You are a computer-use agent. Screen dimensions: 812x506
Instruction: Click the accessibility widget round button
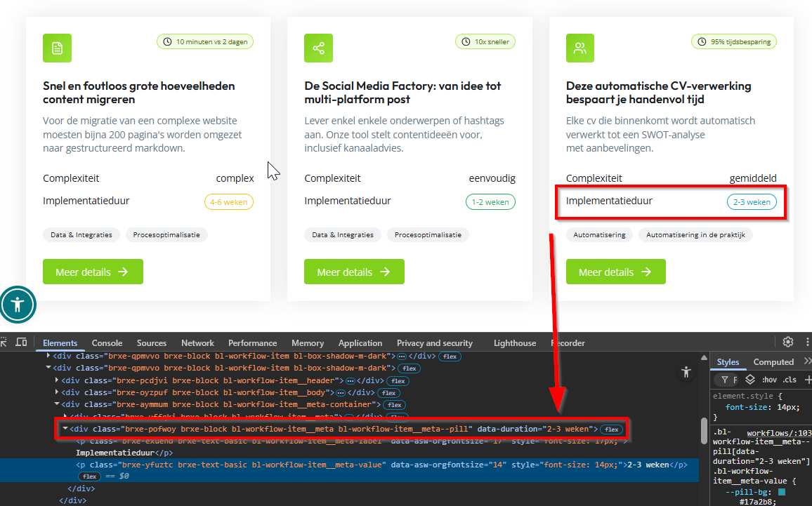pos(18,305)
